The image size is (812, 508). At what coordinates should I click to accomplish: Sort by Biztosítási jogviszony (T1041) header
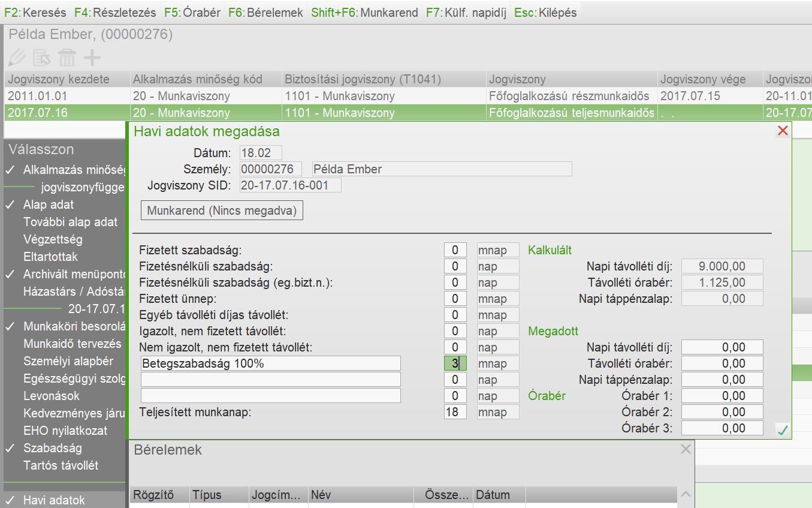384,79
